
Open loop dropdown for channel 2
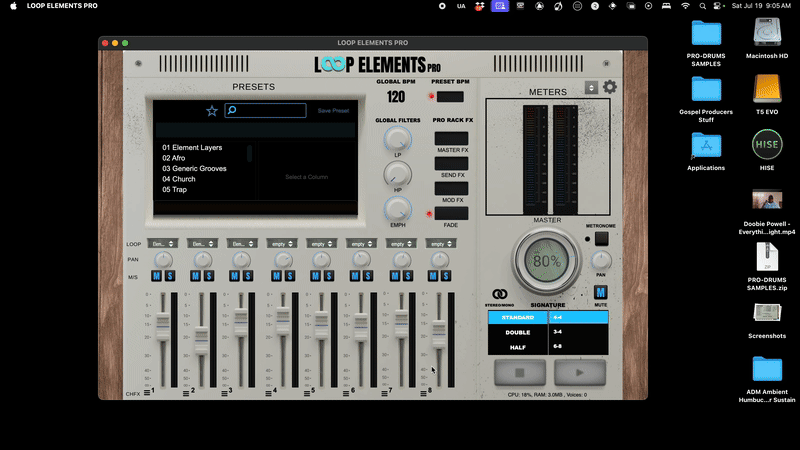(203, 244)
